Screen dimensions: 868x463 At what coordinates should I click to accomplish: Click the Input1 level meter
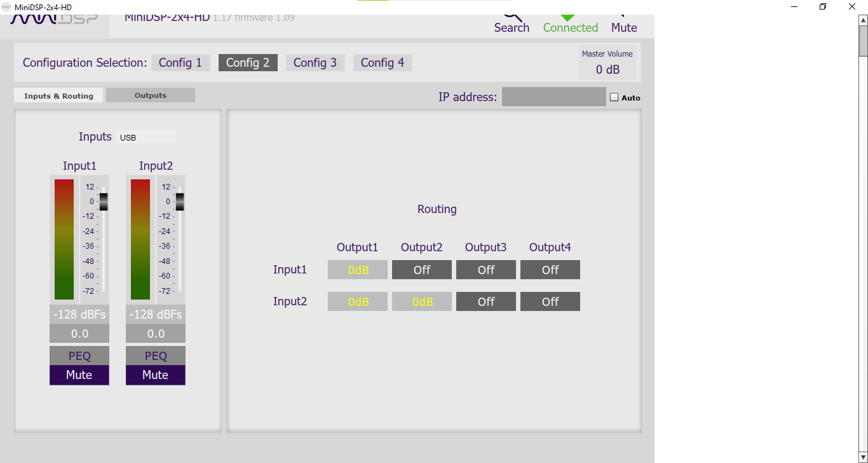(64, 239)
